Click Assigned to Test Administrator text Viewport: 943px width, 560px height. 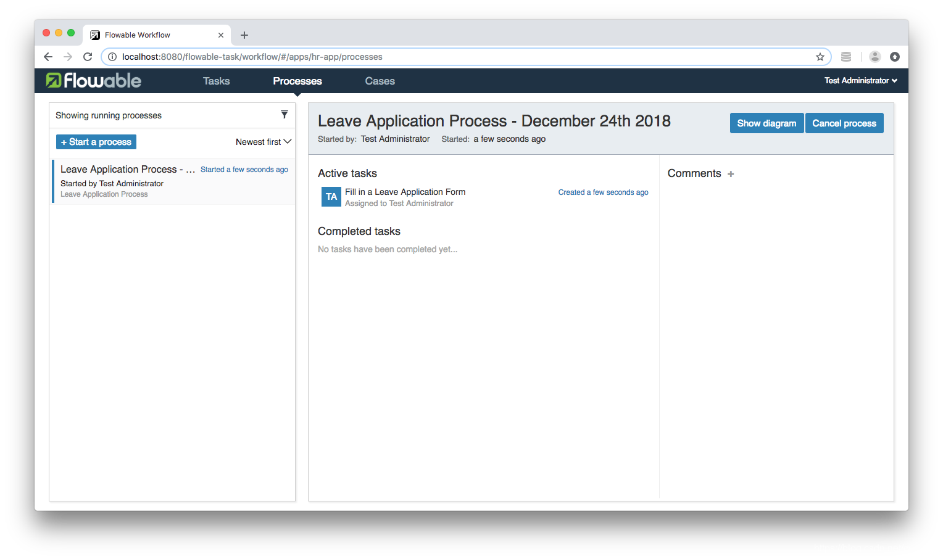tap(399, 204)
